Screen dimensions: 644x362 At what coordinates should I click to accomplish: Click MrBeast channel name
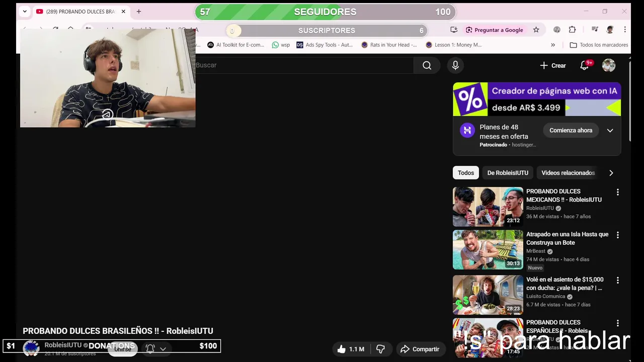[x=536, y=251]
